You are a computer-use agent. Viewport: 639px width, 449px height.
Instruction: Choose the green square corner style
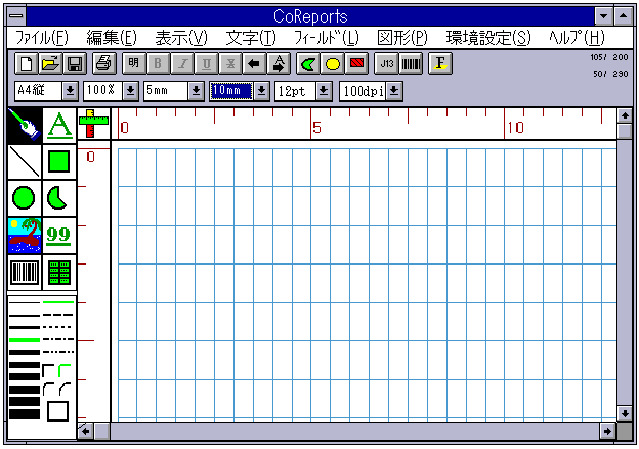click(64, 370)
